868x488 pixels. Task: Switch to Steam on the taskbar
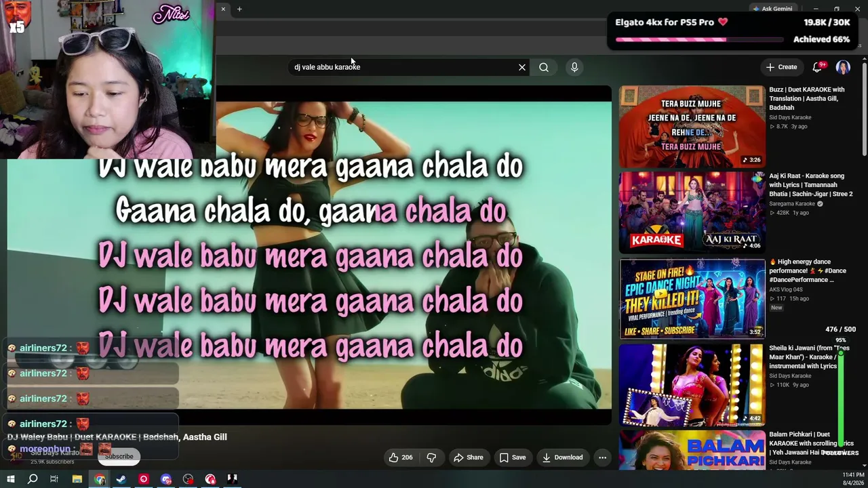click(121, 479)
